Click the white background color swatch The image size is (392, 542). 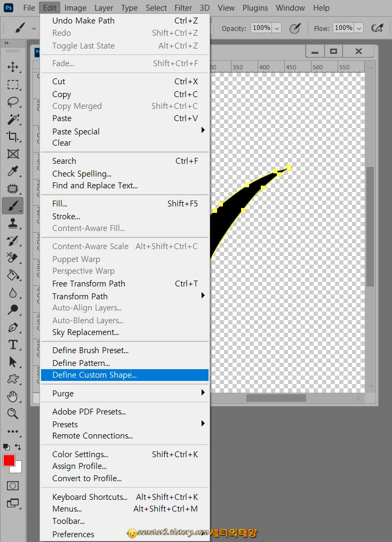(18, 468)
